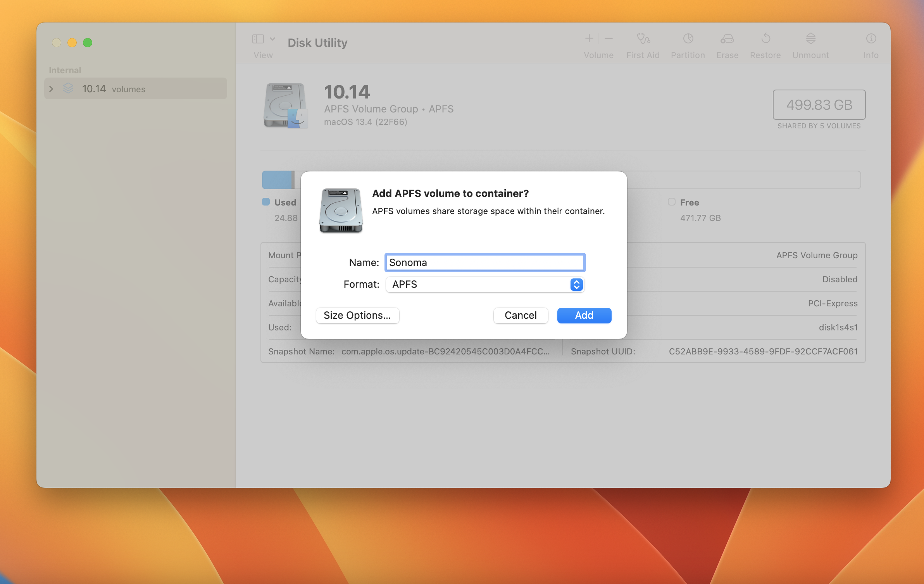The height and width of the screenshot is (584, 924).
Task: Toggle the sidebar view icon
Action: (x=257, y=39)
